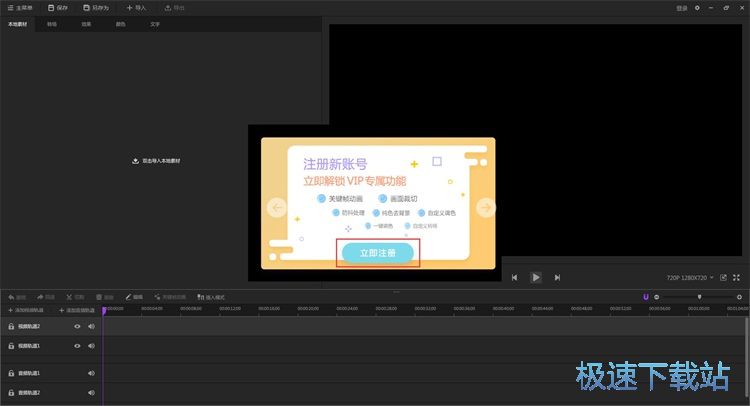
Task: Skip to the previous frame
Action: [514, 277]
